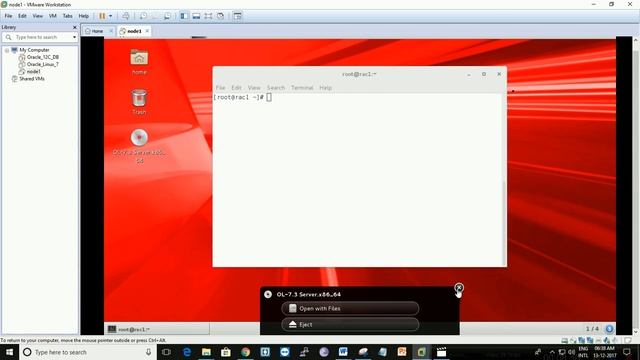Close the node1 tab
Screen dimensions: 640x360
(147, 31)
